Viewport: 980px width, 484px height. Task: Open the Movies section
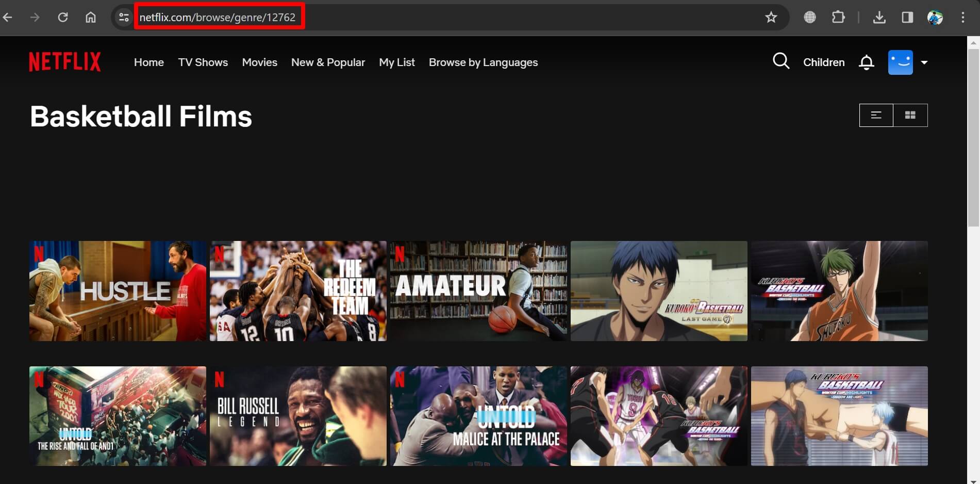click(x=260, y=62)
